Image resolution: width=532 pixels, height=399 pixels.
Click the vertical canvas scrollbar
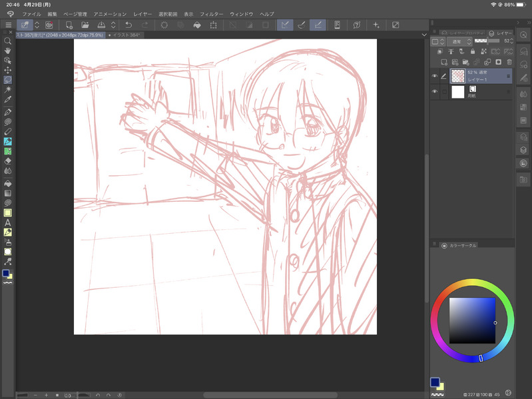(427, 227)
